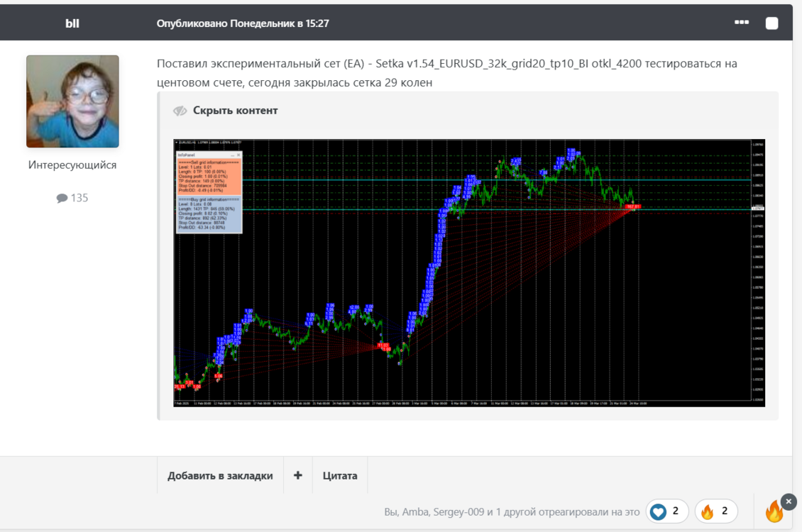The height and width of the screenshot is (532, 802).
Task: Click Добавить в закладки button
Action: point(220,475)
